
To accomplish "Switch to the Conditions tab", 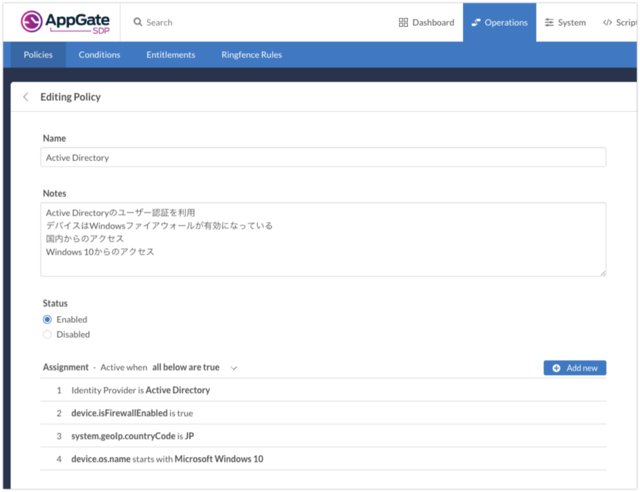I will (99, 55).
